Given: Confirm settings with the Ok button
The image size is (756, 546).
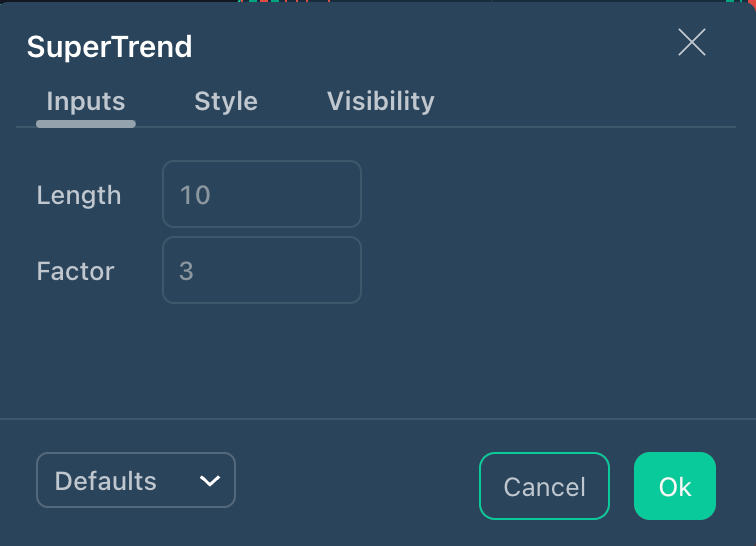Looking at the screenshot, I should 675,486.
